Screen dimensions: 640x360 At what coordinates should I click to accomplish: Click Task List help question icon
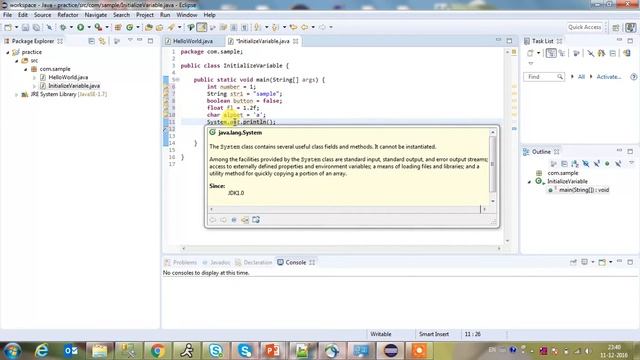tap(633, 77)
